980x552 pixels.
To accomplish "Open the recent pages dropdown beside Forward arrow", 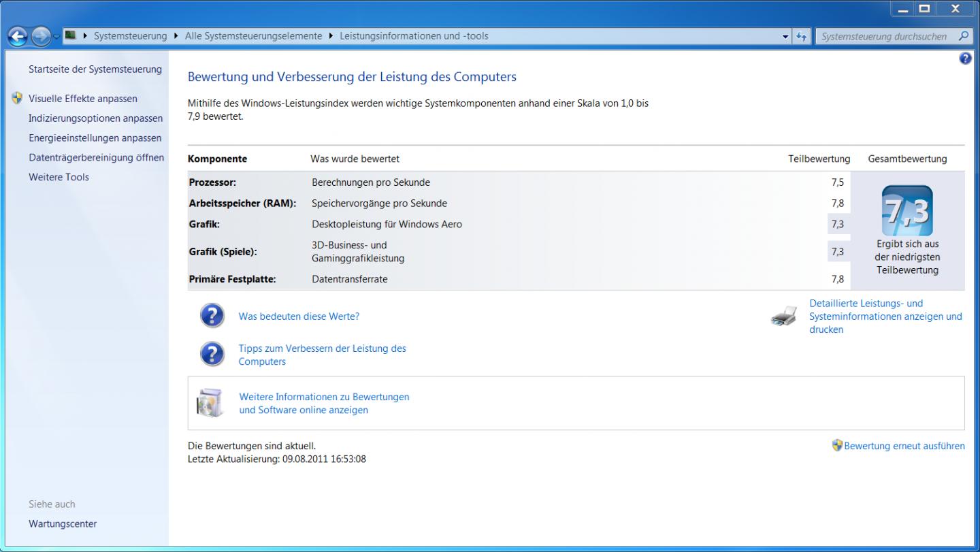I will (x=58, y=37).
